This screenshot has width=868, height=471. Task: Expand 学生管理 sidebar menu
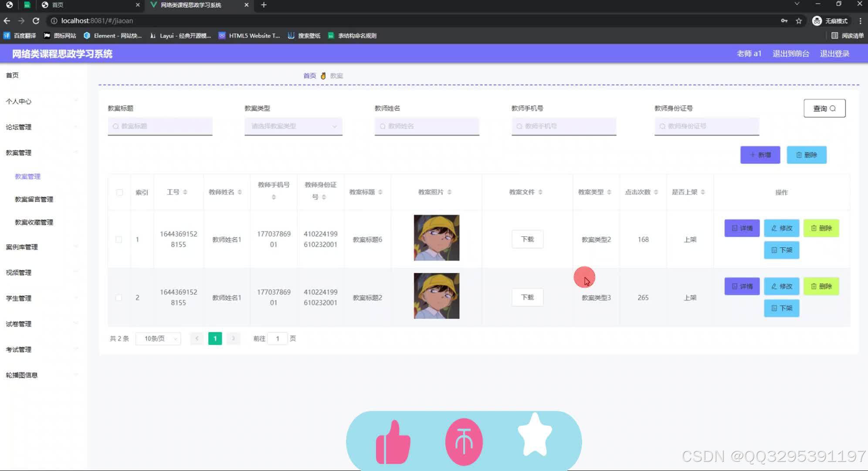click(43, 298)
